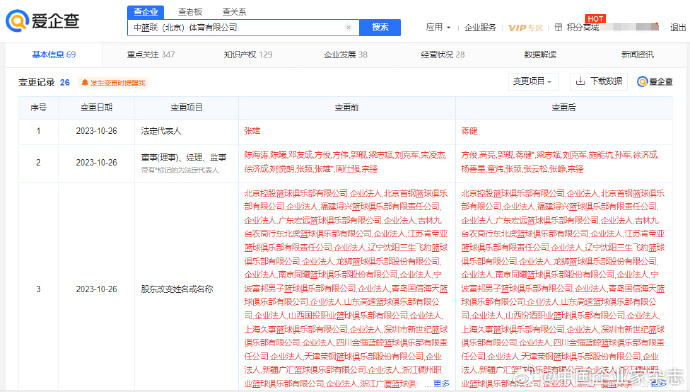The height and width of the screenshot is (392, 690).
Task: Click the 爱企查 logo at top left
Action: coord(43,21)
